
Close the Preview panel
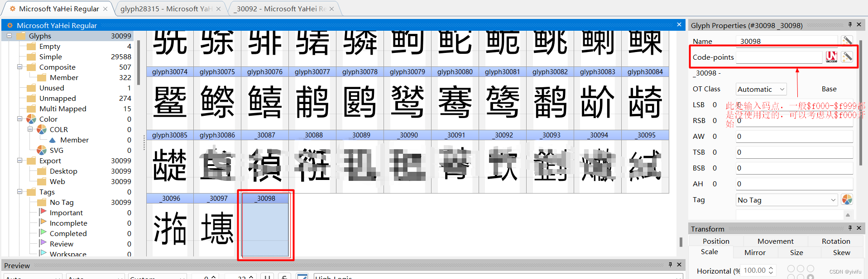(679, 265)
